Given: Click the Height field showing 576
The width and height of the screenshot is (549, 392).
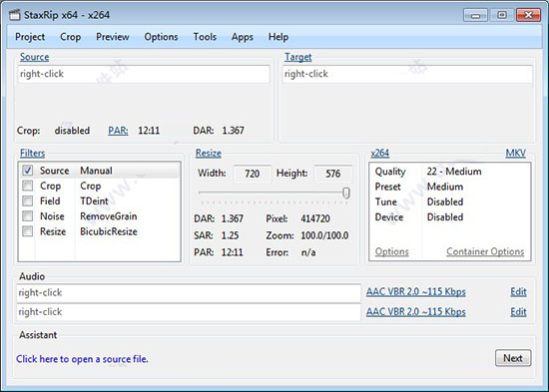Looking at the screenshot, I should point(333,174).
